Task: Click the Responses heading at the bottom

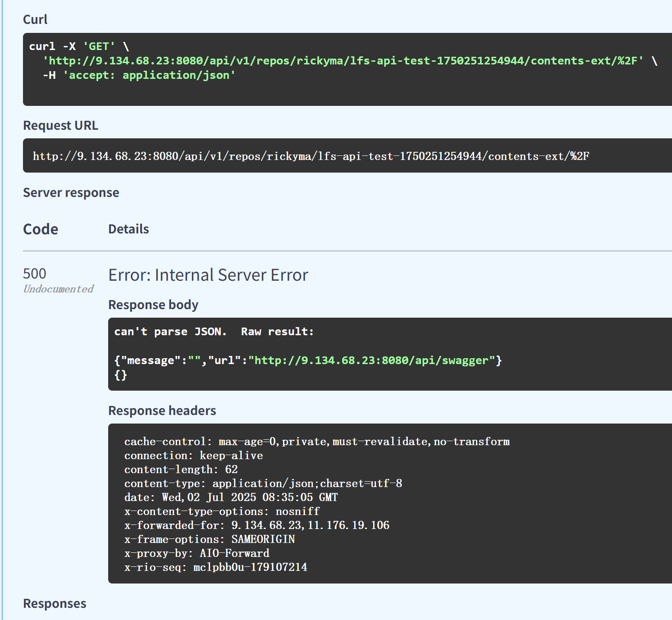Action: 55,603
